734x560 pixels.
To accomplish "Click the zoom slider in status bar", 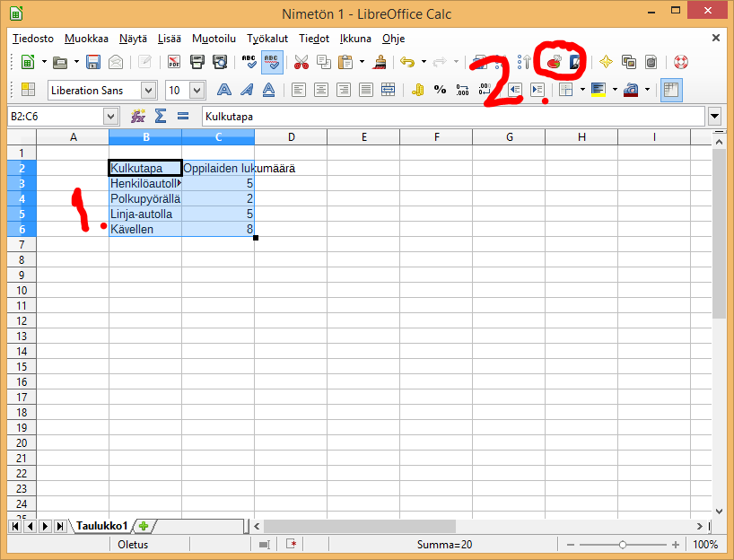I will point(623,545).
